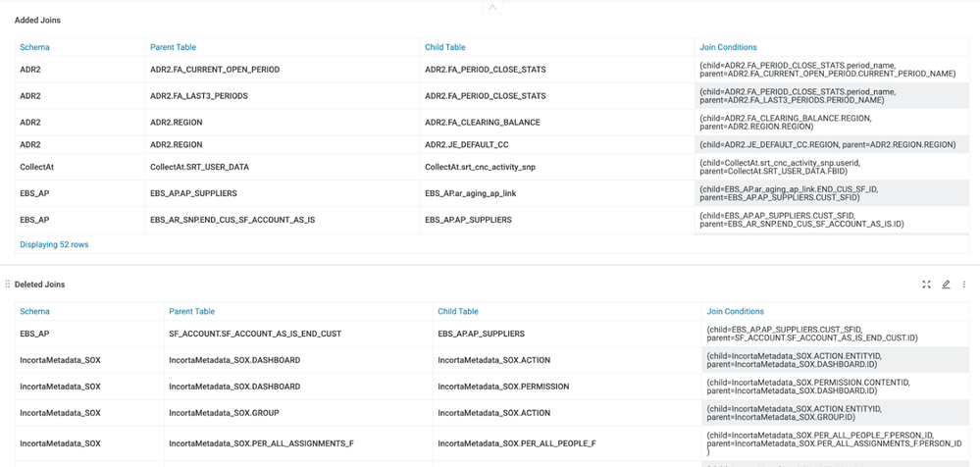
Task: Click Parent Table header in Deleted Joins
Action: 191,311
